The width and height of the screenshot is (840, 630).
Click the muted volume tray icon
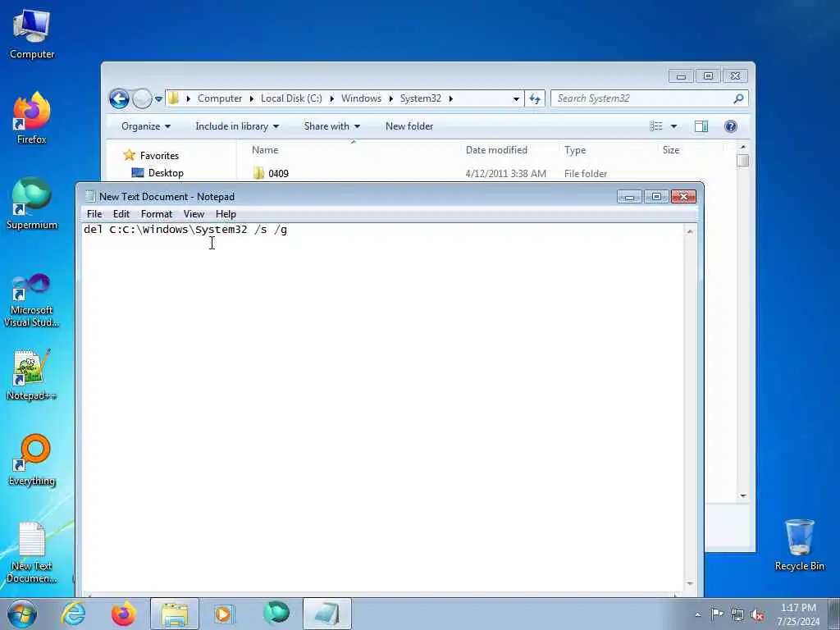click(757, 614)
